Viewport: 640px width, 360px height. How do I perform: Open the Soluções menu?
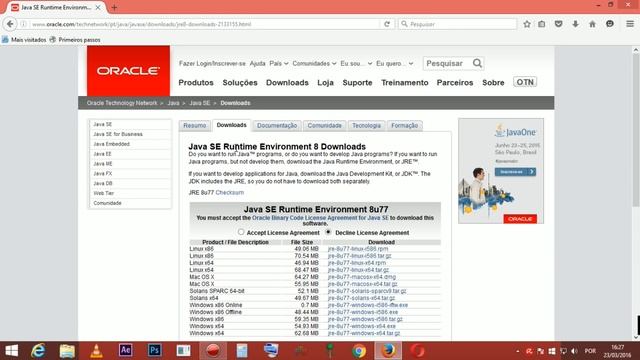240,82
